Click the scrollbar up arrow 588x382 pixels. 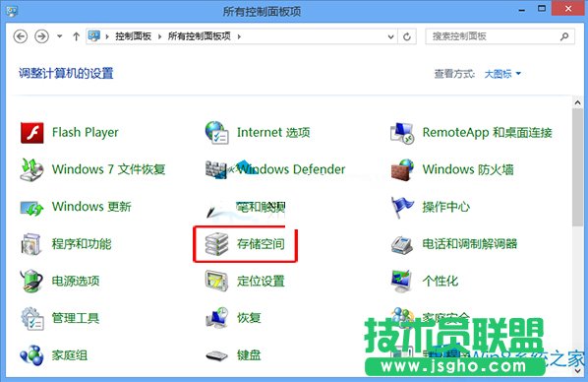tap(577, 102)
